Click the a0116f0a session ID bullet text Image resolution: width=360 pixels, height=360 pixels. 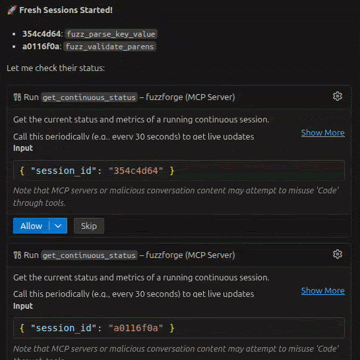point(41,46)
